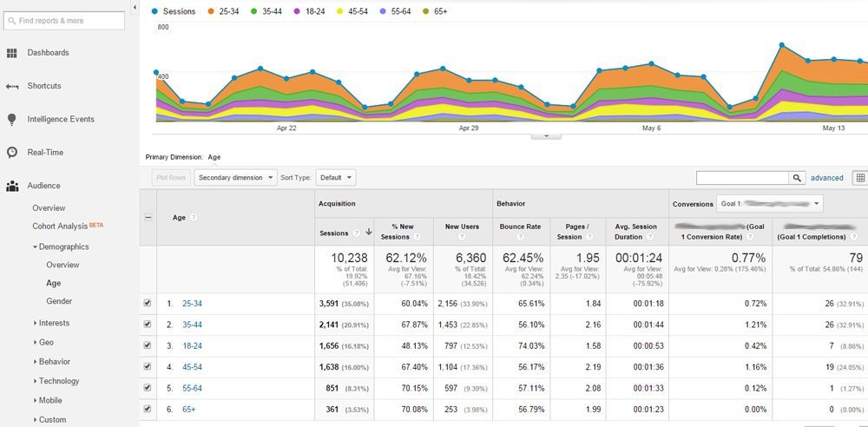Open Audience Overview report
The height and width of the screenshot is (427, 868).
click(49, 208)
